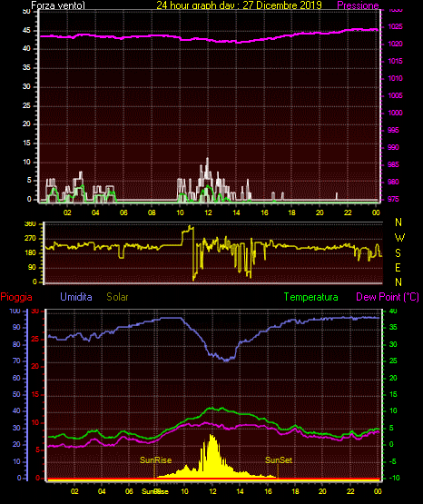423x504 pixels.
Task: Click the humidity minimum dip around 13 hours
Action: click(226, 361)
